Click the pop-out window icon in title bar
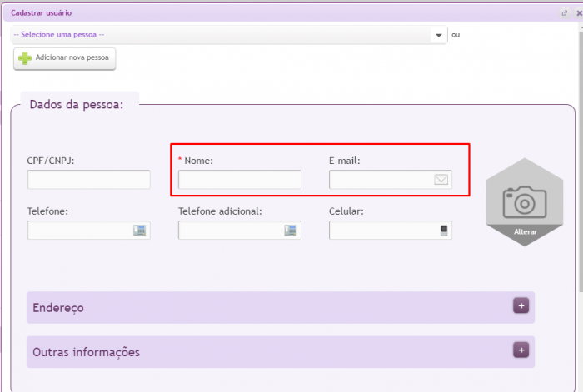Image resolution: width=583 pixels, height=392 pixels. (565, 13)
